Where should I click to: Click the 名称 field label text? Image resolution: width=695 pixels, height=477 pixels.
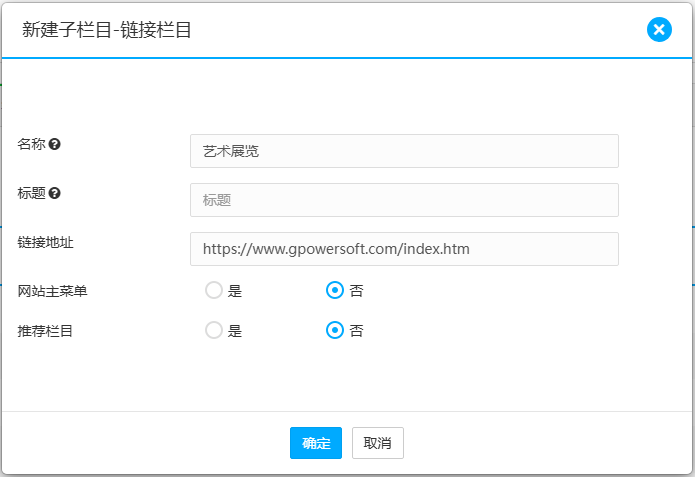click(x=31, y=144)
